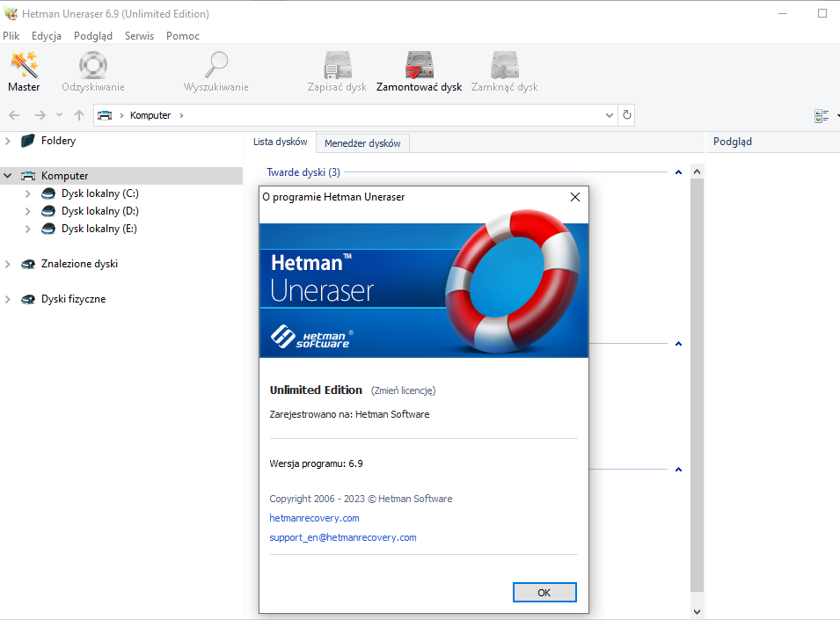840x620 pixels.
Task: Select the Znalezione dyski tree item
Action: (79, 264)
